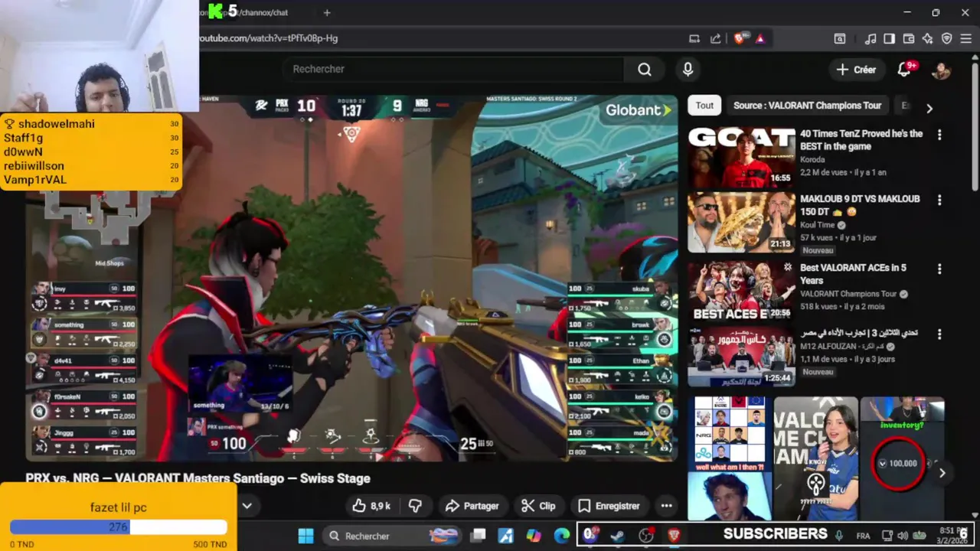This screenshot has height=551, width=980.
Task: Click the Clip button
Action: [x=538, y=506]
